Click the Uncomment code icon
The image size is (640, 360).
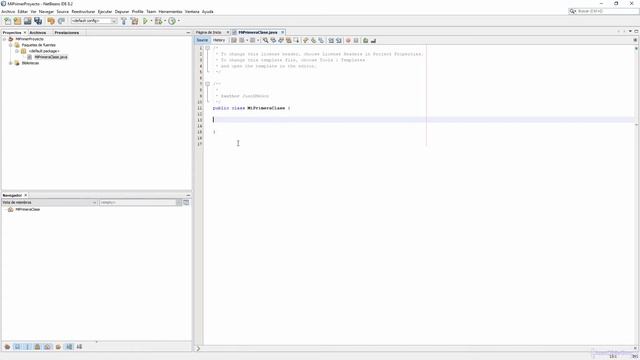tap(373, 40)
